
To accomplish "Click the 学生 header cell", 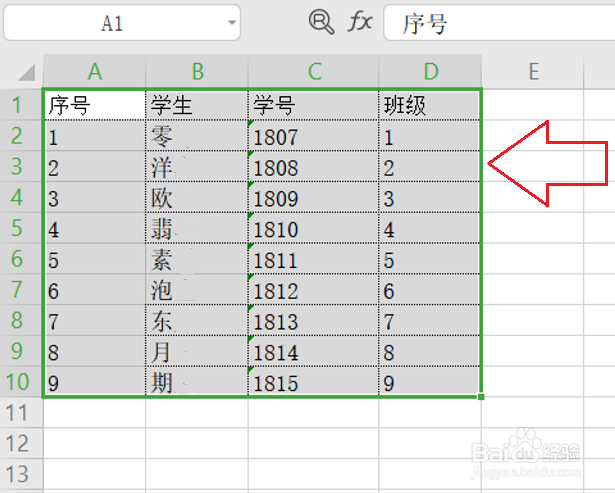I will pos(197,105).
